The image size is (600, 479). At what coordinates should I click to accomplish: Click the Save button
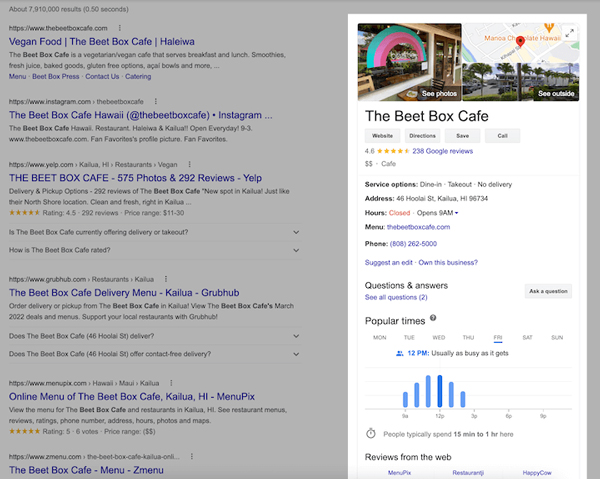462,136
